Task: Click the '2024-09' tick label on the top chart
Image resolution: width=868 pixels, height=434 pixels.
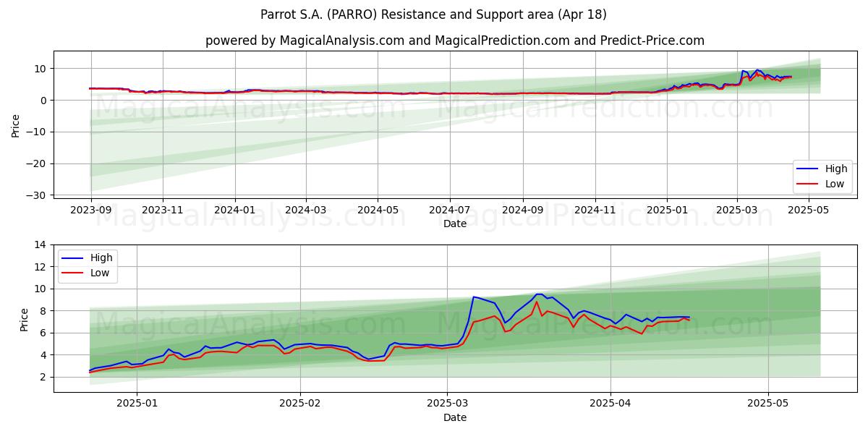Action: [x=523, y=209]
